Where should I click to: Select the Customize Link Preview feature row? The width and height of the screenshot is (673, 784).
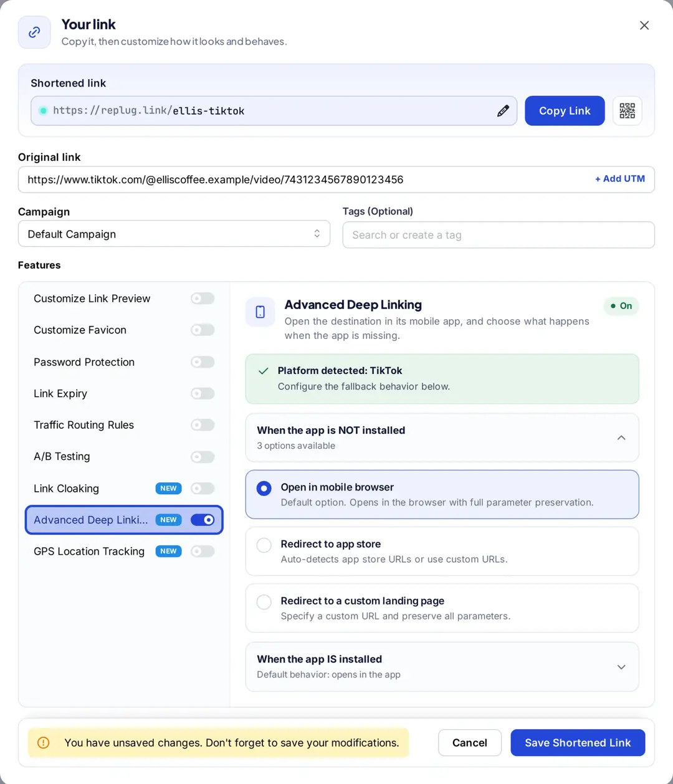[x=124, y=299]
